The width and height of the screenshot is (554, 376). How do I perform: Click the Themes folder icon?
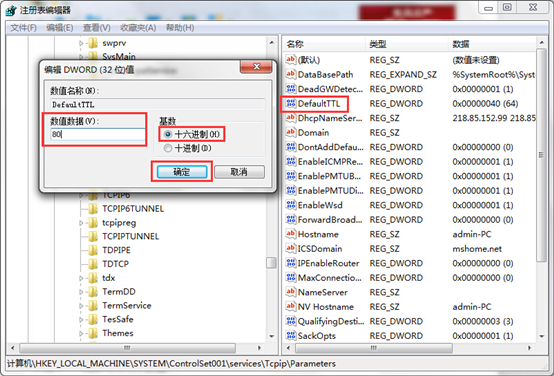pyautogui.click(x=93, y=333)
